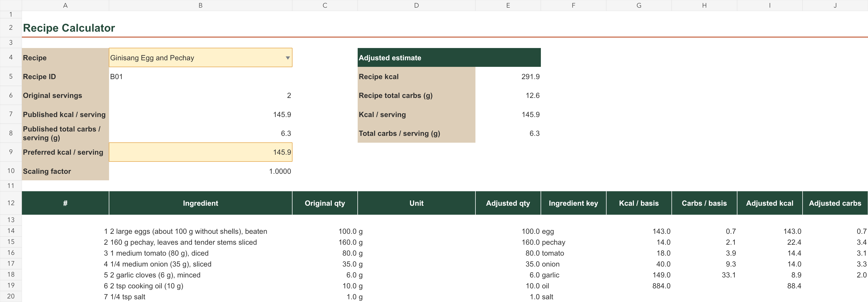Click the Ingredient column header

pos(200,203)
